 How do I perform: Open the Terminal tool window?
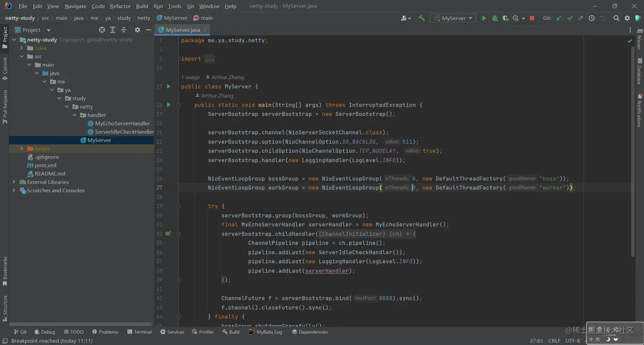(x=139, y=332)
